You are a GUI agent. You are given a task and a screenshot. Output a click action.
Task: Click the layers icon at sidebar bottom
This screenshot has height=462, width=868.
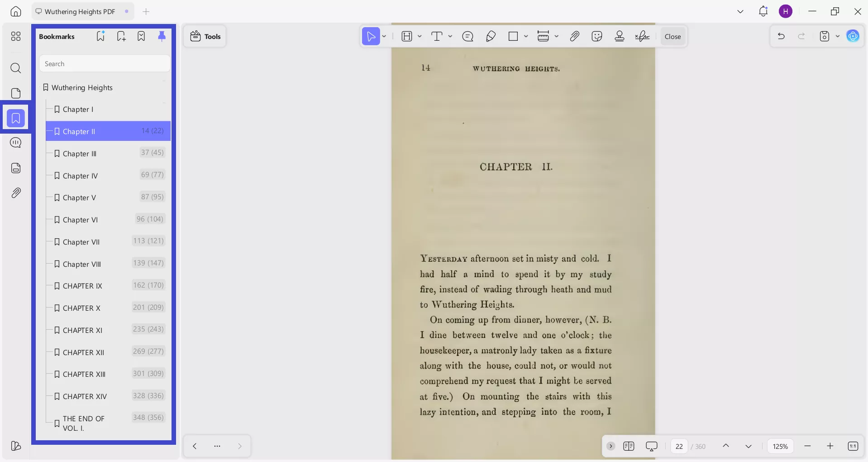pos(16,446)
